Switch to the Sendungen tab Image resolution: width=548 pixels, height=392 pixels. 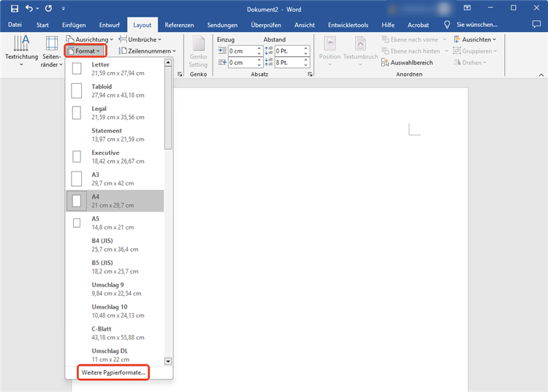[x=222, y=25]
